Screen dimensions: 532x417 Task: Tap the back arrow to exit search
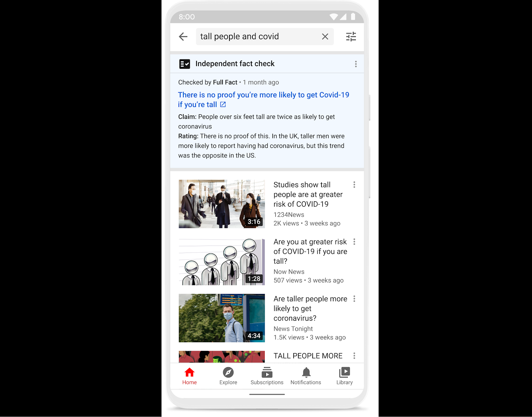click(183, 37)
